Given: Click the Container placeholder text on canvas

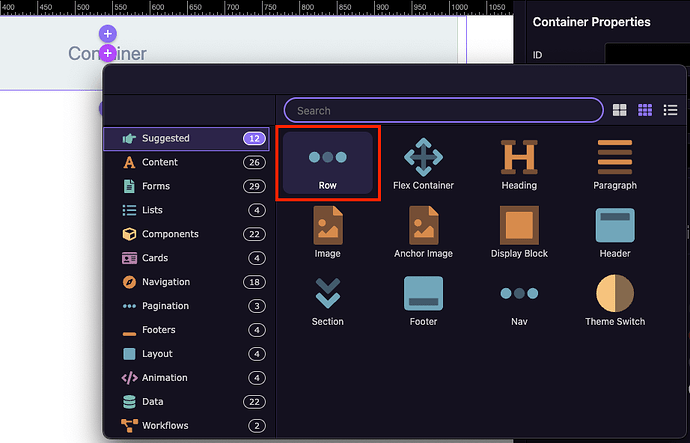Looking at the screenshot, I should [107, 54].
